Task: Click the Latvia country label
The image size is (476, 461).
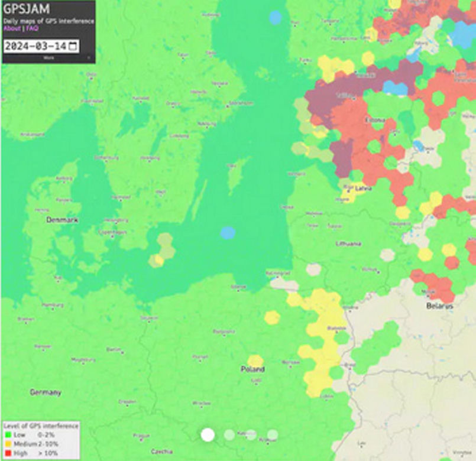Action: click(x=363, y=189)
